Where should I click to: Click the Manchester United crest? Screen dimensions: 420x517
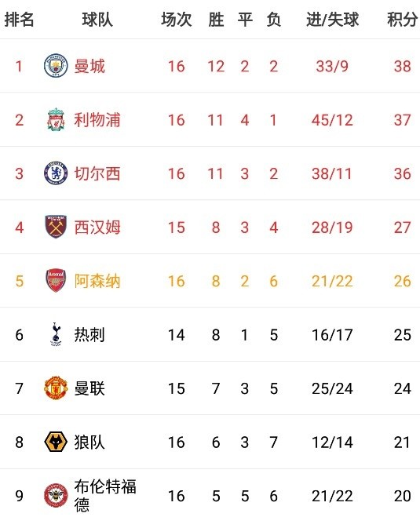tap(56, 388)
